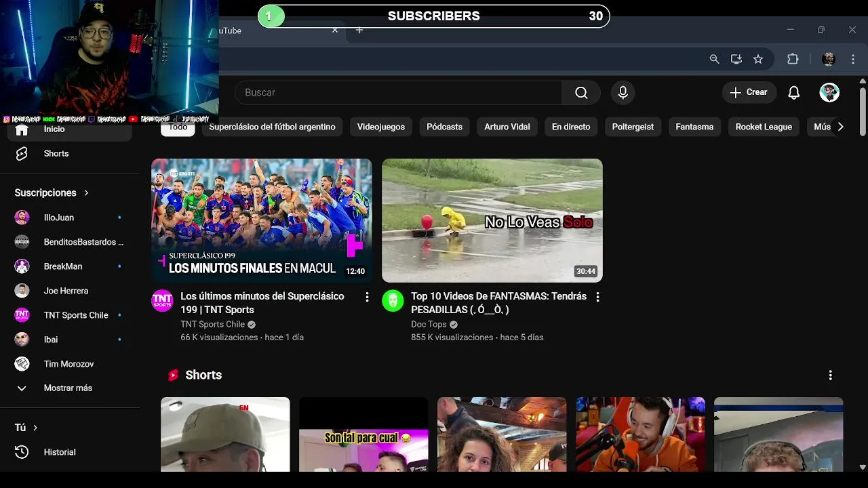The height and width of the screenshot is (488, 868).
Task: Open the Short with orange hoodie streamer
Action: (640, 434)
